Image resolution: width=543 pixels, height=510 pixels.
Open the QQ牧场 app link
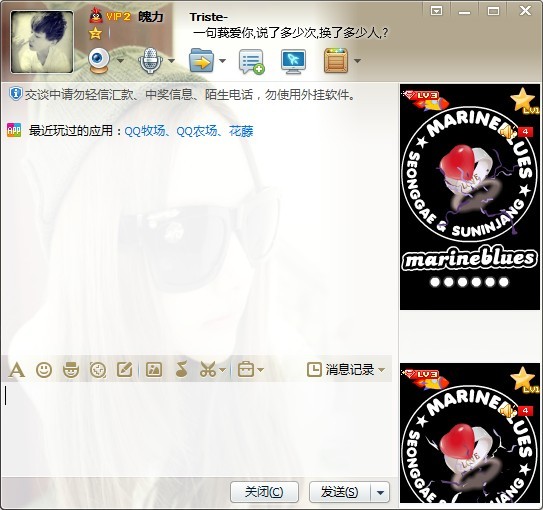coord(144,131)
